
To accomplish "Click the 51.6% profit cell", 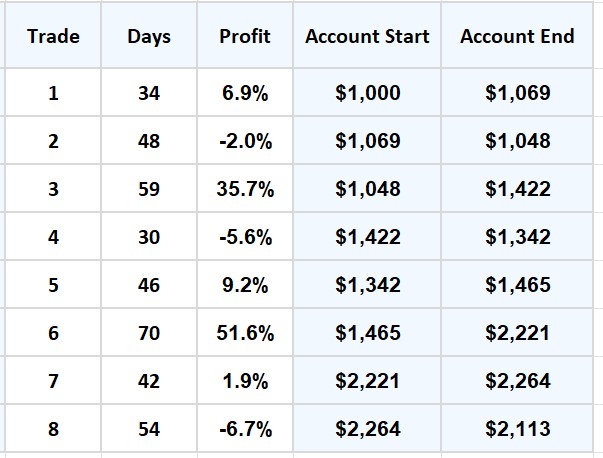I will [245, 333].
